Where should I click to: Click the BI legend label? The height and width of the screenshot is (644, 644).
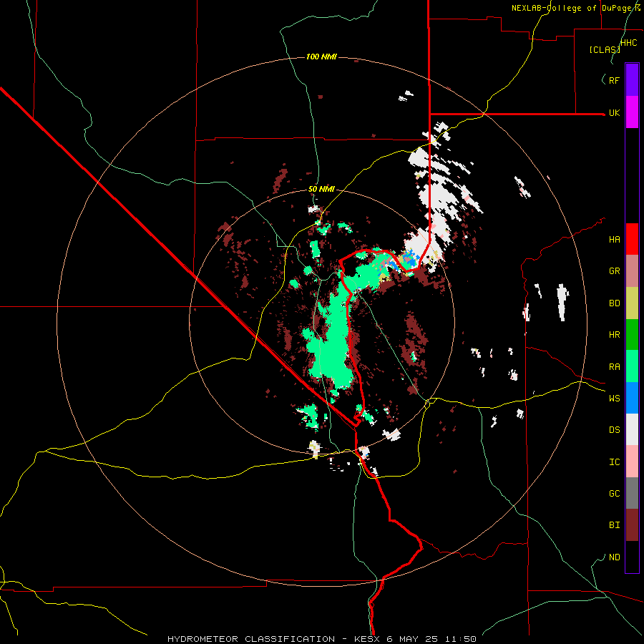click(x=614, y=525)
